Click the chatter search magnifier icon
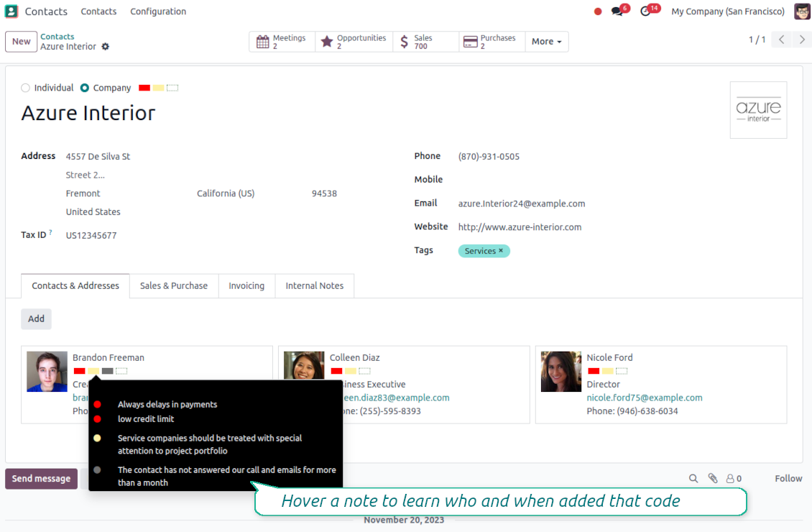This screenshot has height=532, width=812. click(x=693, y=478)
